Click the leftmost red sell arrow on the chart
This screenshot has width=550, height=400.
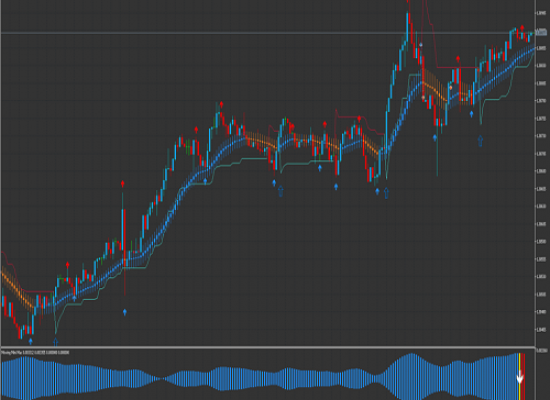pos(68,265)
